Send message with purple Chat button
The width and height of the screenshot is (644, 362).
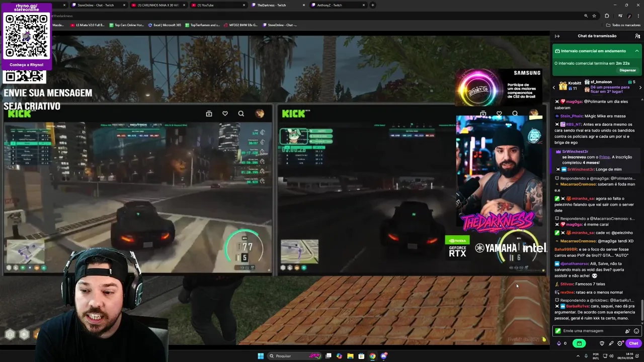[x=633, y=343]
